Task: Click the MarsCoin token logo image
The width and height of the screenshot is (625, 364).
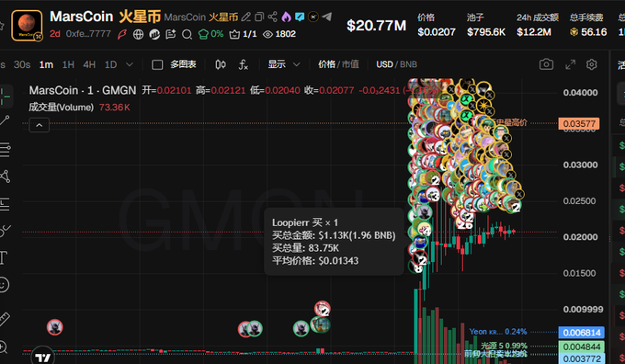Action: [27, 26]
